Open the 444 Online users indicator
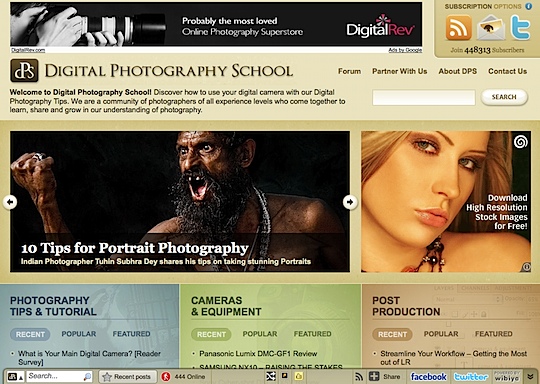540x384 pixels. [x=183, y=377]
